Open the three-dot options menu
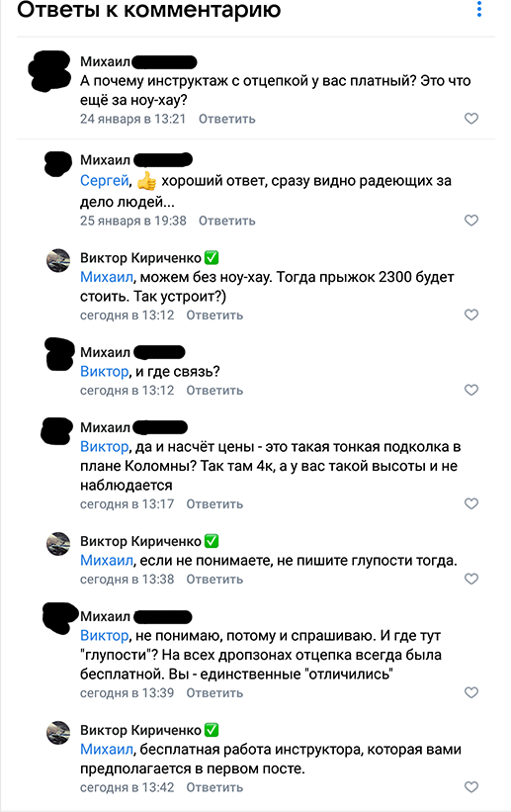Viewport: 511px width, 812px height. click(479, 9)
